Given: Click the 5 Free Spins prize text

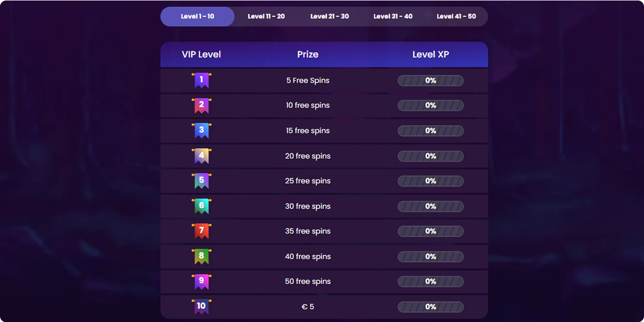Looking at the screenshot, I should 308,80.
